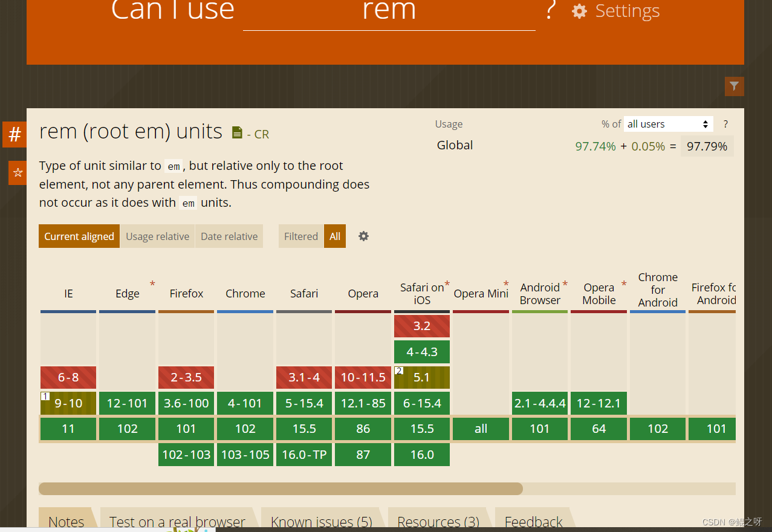Open the Resources (3) tab
This screenshot has width=772, height=532.
click(x=438, y=521)
